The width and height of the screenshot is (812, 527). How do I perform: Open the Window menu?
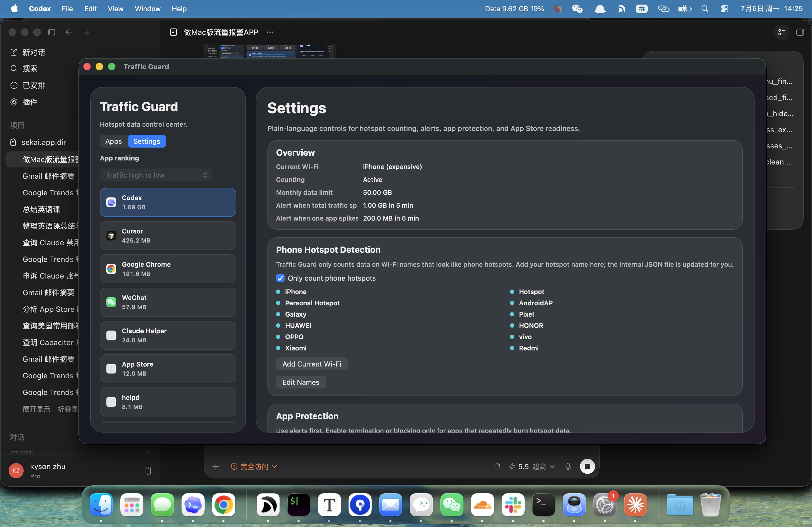click(147, 9)
